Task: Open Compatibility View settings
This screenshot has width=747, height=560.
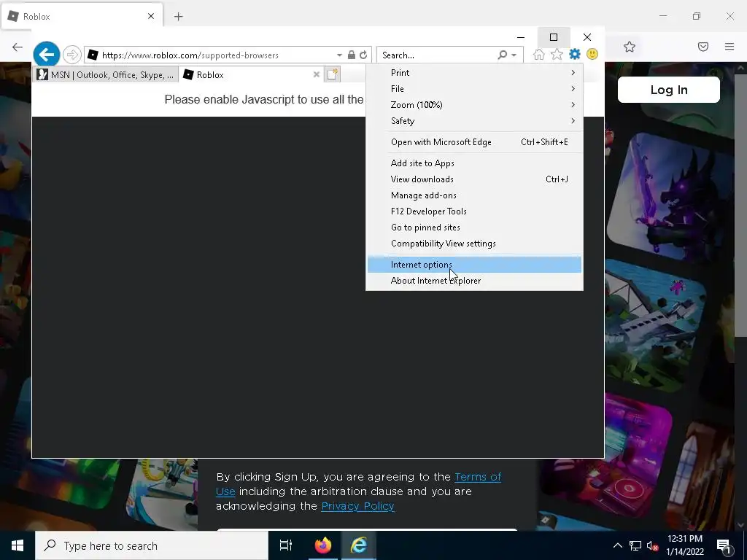Action: (x=474, y=244)
